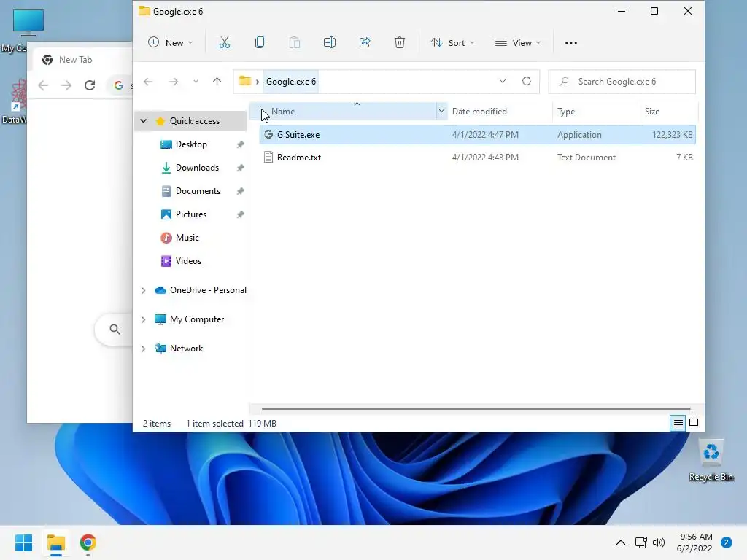The image size is (747, 560).
Task: Switch to Large icons view in status bar
Action: click(694, 423)
